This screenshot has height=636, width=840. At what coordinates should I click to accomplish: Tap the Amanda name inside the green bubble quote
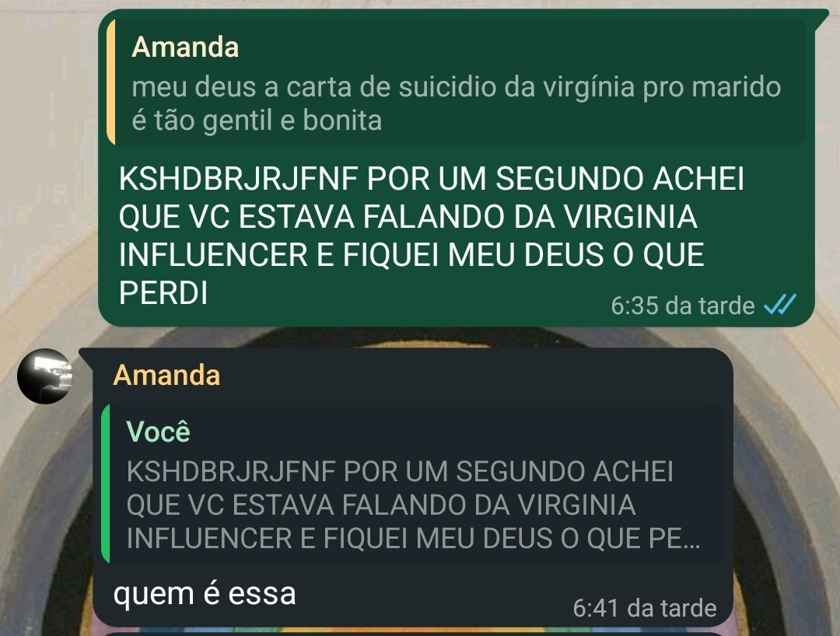tap(185, 47)
